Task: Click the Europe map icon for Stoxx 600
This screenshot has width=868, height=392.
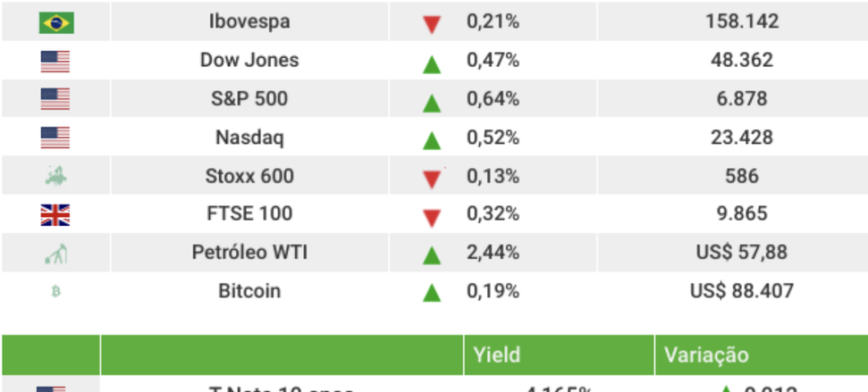Action: (x=55, y=177)
